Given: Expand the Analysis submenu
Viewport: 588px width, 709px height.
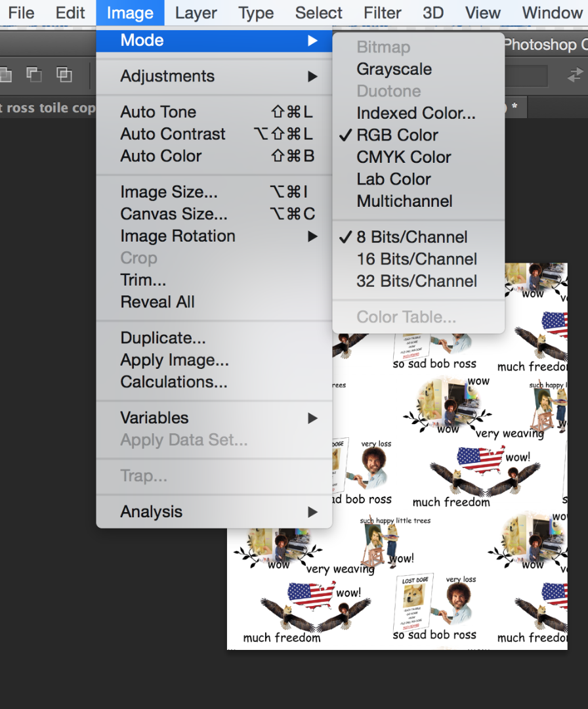Looking at the screenshot, I should click(x=214, y=512).
